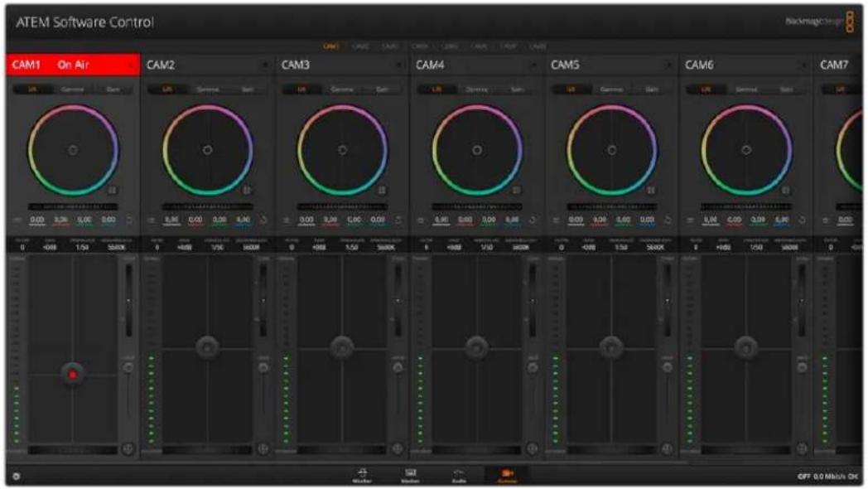
Task: Click the CAM1 coarse knob beside the joystick
Action: [x=128, y=367]
